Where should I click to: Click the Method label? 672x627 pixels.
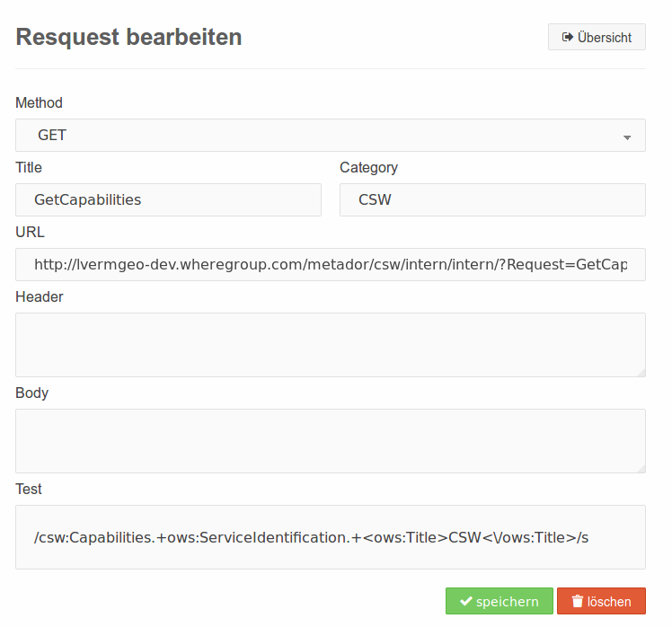[39, 103]
